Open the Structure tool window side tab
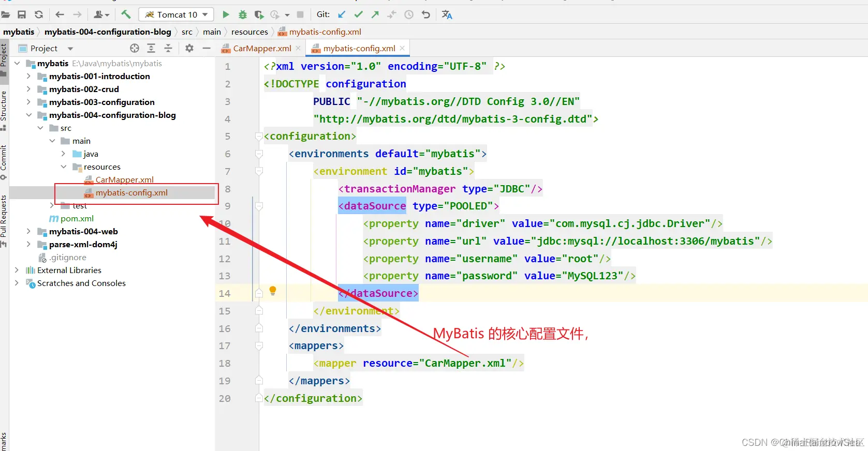The height and width of the screenshot is (451, 868). [x=4, y=110]
